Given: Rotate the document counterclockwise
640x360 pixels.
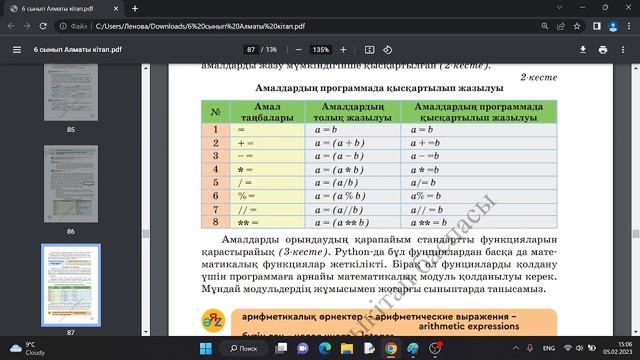Looking at the screenshot, I should coord(387,50).
